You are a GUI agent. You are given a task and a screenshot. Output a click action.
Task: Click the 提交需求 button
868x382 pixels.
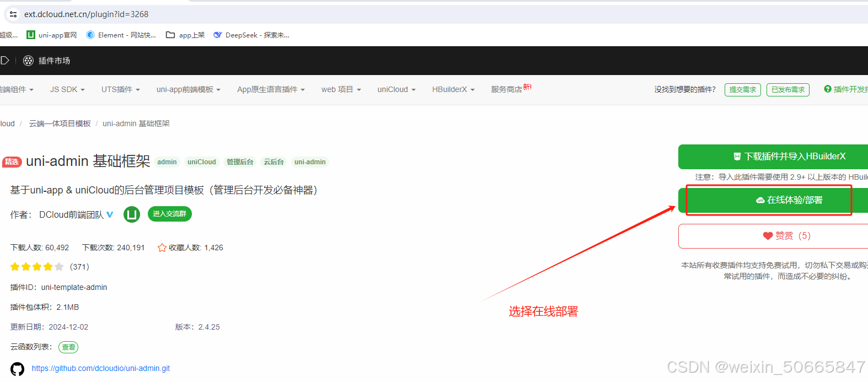click(742, 90)
